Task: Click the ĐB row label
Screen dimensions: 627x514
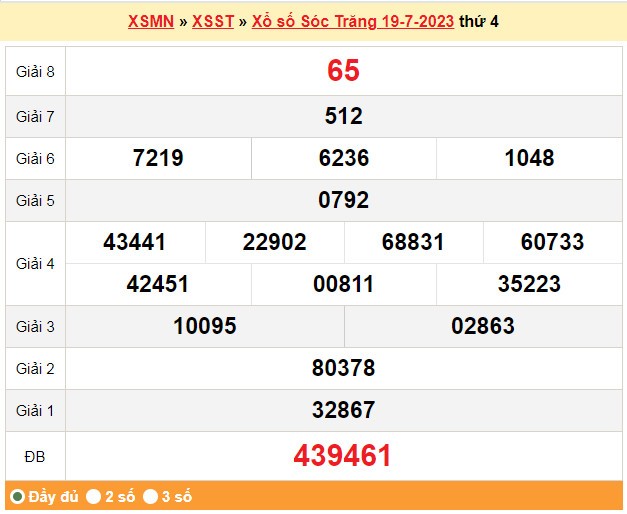Action: click(34, 456)
